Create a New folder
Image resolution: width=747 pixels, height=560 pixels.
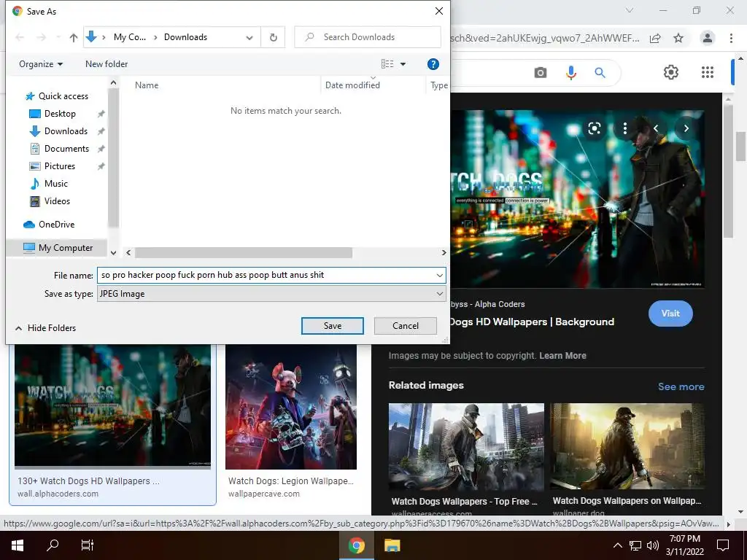coord(107,64)
